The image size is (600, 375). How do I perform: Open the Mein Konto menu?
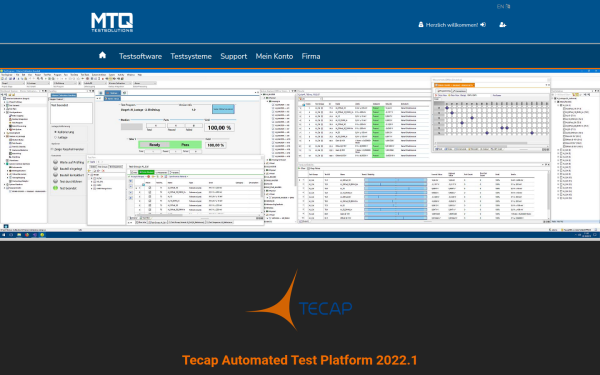[274, 56]
